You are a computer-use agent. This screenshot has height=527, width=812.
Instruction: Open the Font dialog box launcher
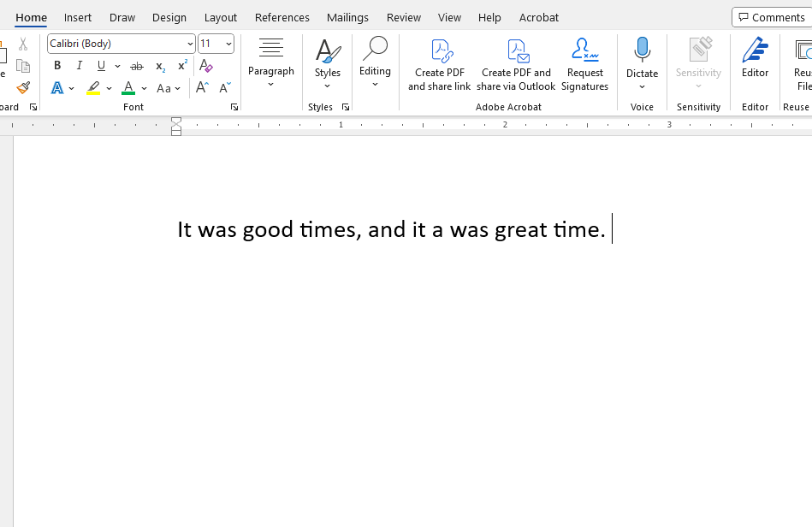[234, 108]
